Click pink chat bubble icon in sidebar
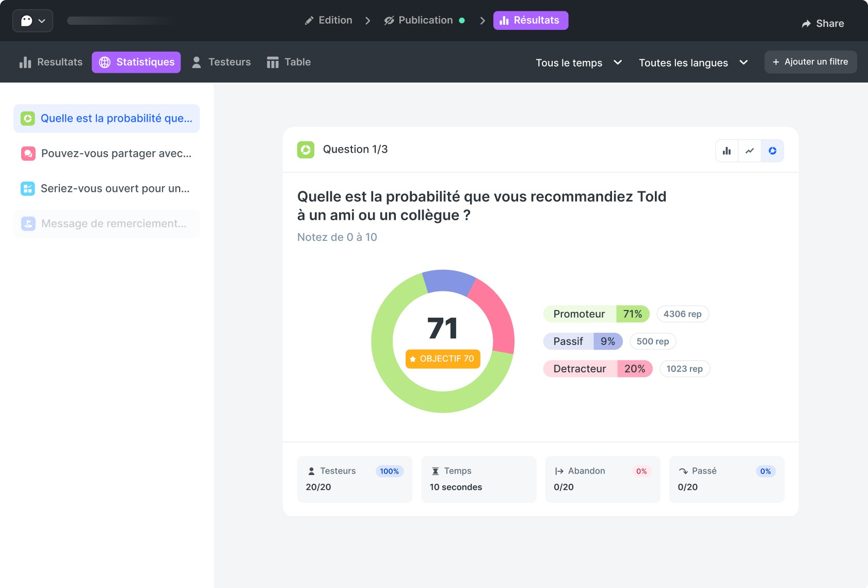This screenshot has height=588, width=868. (x=28, y=154)
